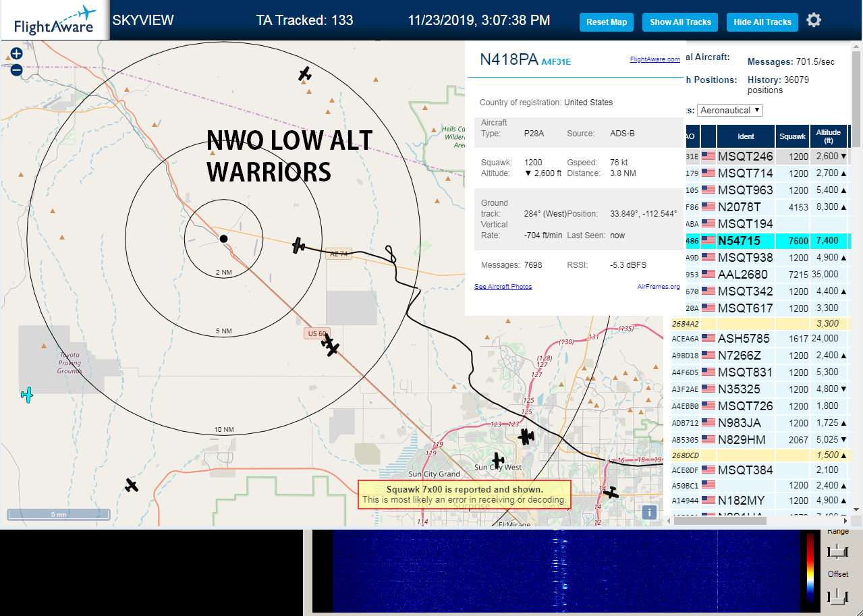
Task: Select the cyan aircraft near Toyota Proving Grounds
Action: [27, 395]
